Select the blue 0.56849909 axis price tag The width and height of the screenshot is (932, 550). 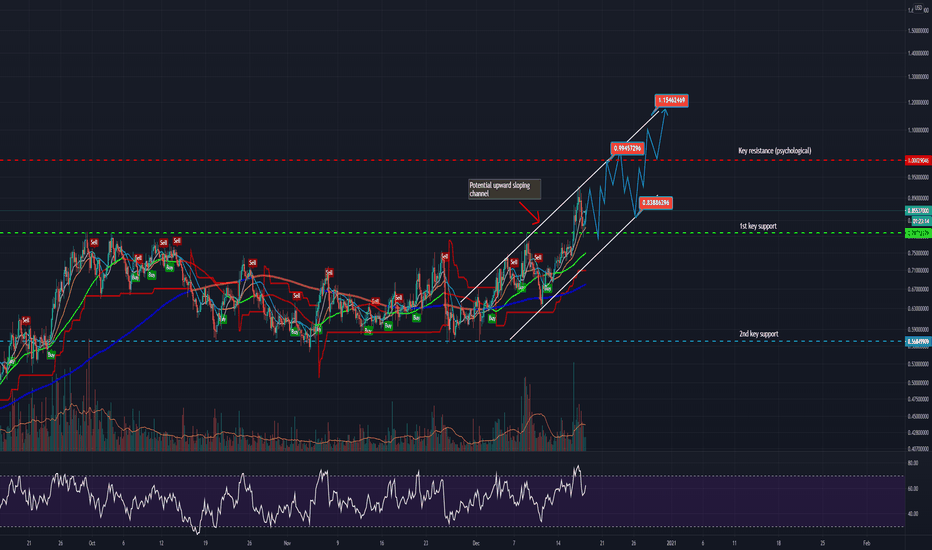click(x=918, y=341)
